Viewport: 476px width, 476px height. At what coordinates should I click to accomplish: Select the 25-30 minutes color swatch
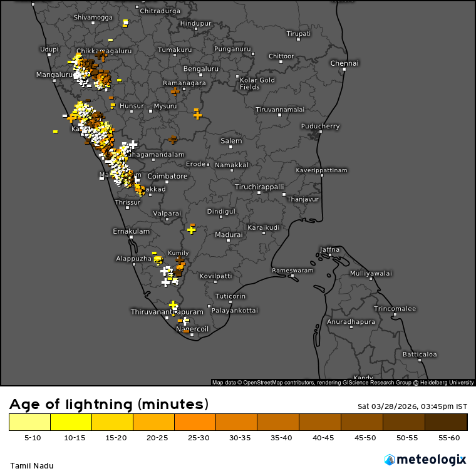195,422
